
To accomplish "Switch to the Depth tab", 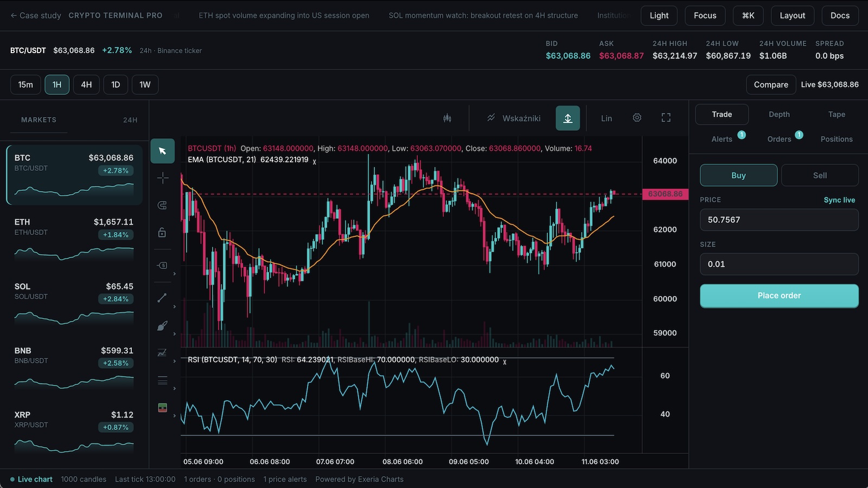I will coord(779,114).
